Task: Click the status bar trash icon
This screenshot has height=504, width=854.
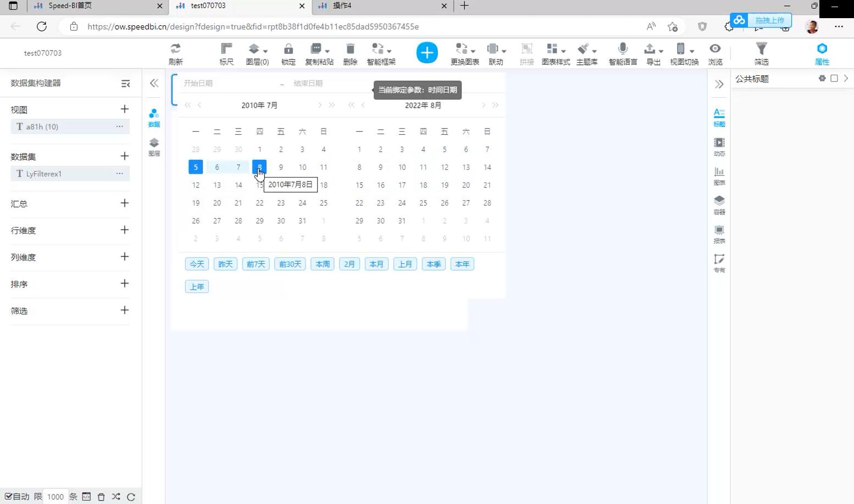Action: pyautogui.click(x=101, y=497)
